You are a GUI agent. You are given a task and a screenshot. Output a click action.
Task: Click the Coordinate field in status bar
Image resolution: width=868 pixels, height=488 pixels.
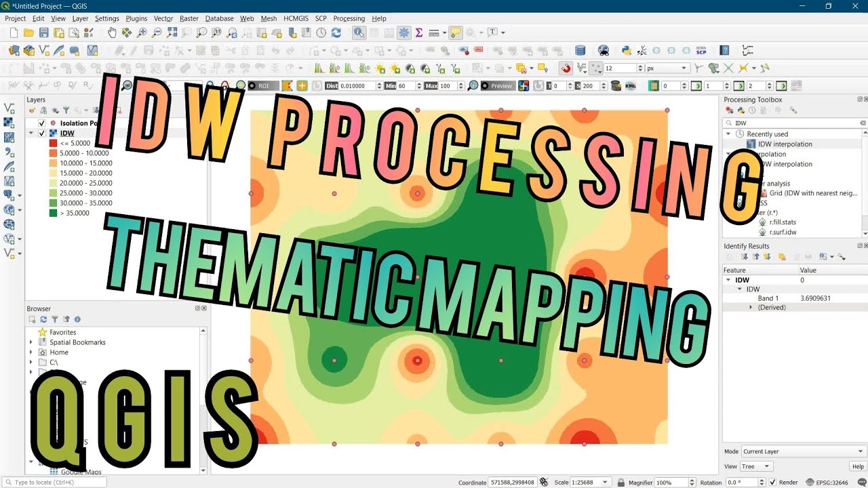(513, 483)
